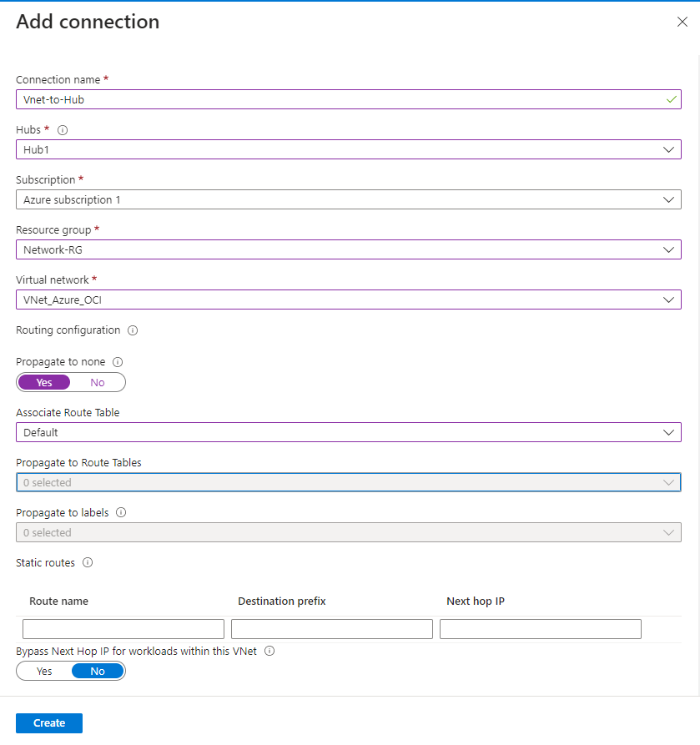Click the Static routes info icon
The height and width of the screenshot is (745, 700).
click(88, 563)
